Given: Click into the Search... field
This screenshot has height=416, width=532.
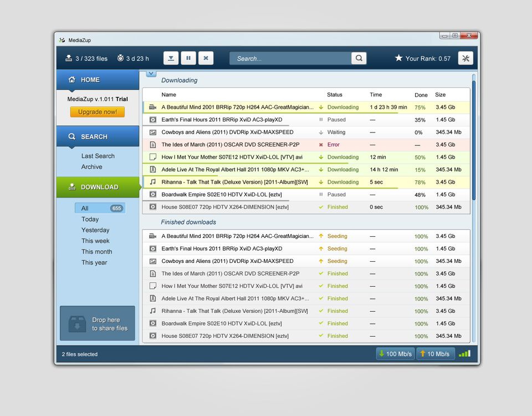Looking at the screenshot, I should (290, 58).
